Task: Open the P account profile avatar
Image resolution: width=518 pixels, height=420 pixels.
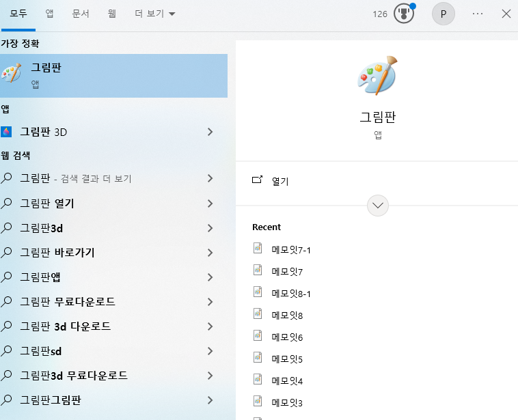Action: pyautogui.click(x=444, y=14)
